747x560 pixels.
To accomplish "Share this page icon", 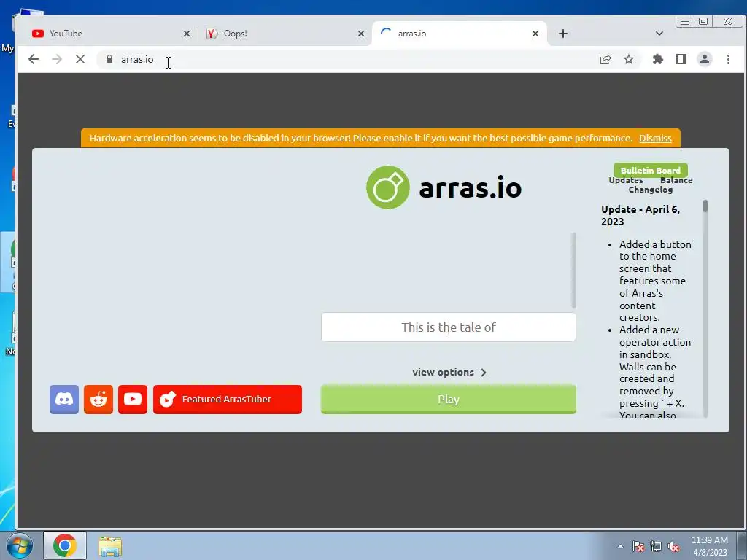I will (x=605, y=59).
